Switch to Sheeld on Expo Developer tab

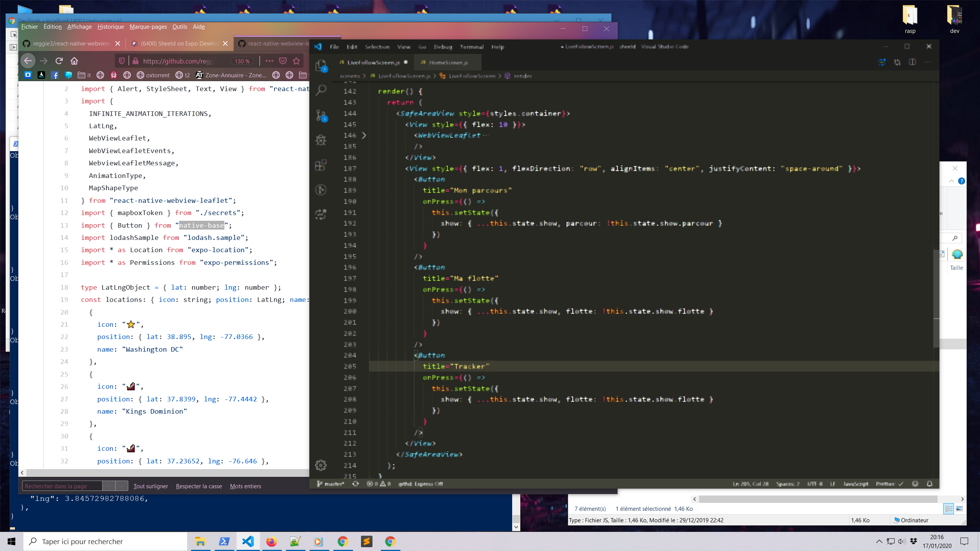tap(179, 43)
